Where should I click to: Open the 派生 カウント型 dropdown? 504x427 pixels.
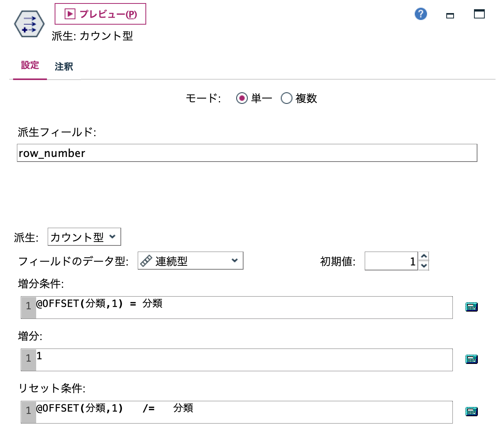84,237
